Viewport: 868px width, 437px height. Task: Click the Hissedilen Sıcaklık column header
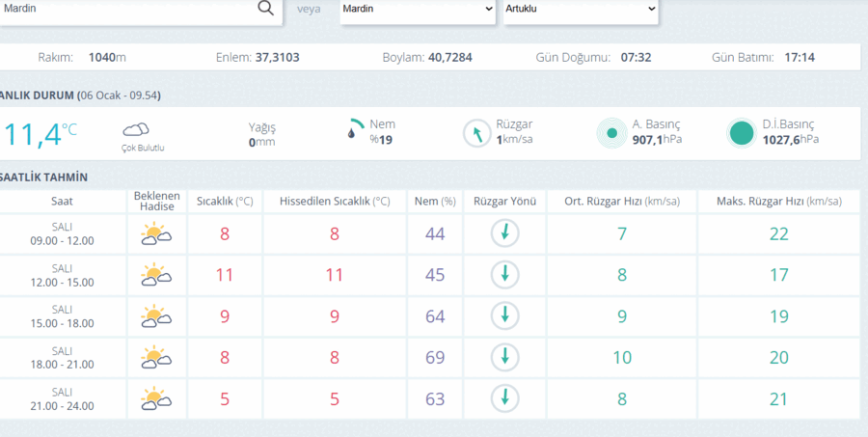335,202
